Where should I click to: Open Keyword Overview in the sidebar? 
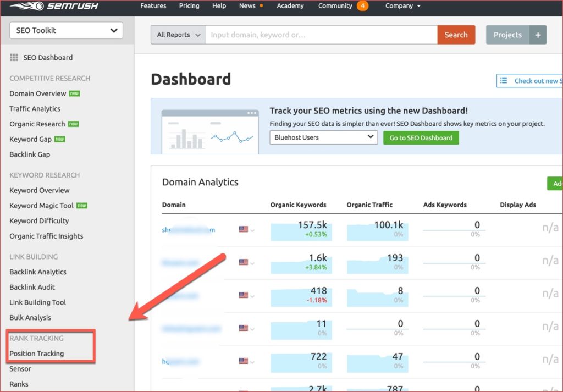tap(40, 190)
